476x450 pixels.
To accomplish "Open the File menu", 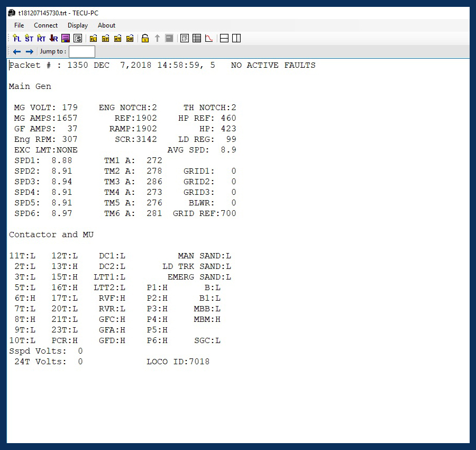I will 19,25.
